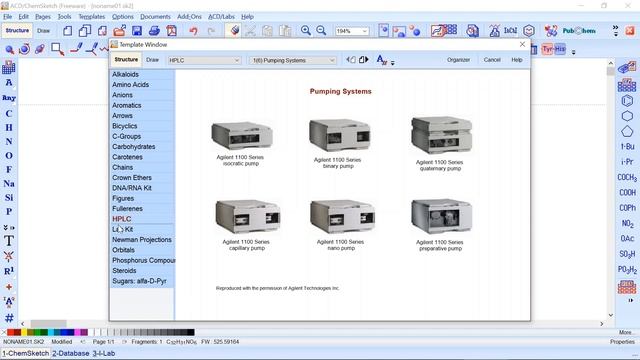Viewport: 640px width, 360px height.
Task: Click the Zoom In magnifier icon
Action: (x=305, y=31)
